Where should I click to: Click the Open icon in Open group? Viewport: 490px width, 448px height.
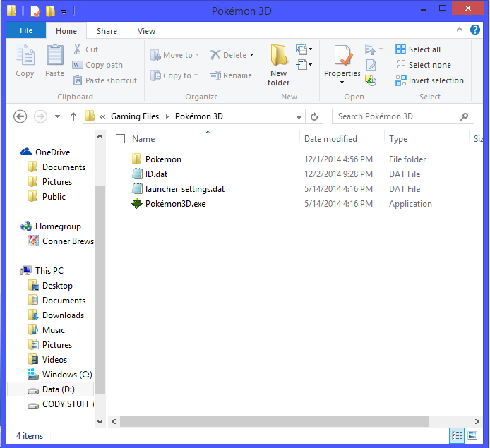(371, 49)
